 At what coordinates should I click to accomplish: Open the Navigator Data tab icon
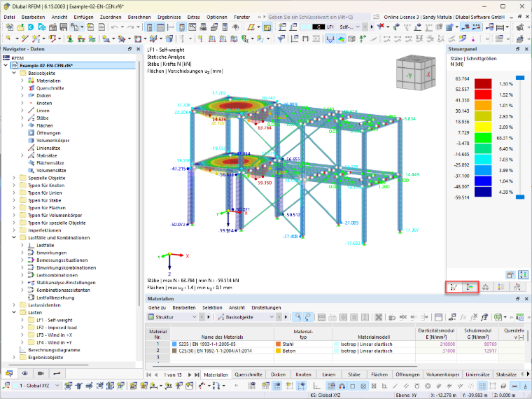pos(9,373)
